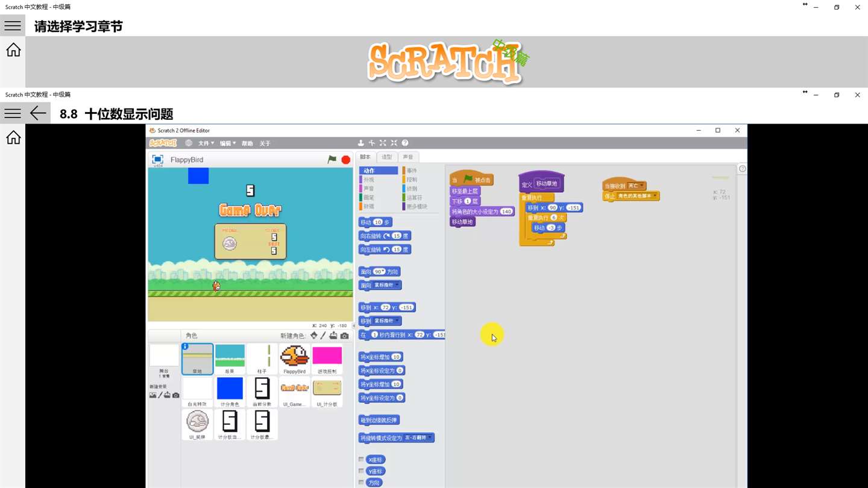Select the 柱子 sprite thumbnail
The height and width of the screenshot is (488, 868).
coord(262,359)
